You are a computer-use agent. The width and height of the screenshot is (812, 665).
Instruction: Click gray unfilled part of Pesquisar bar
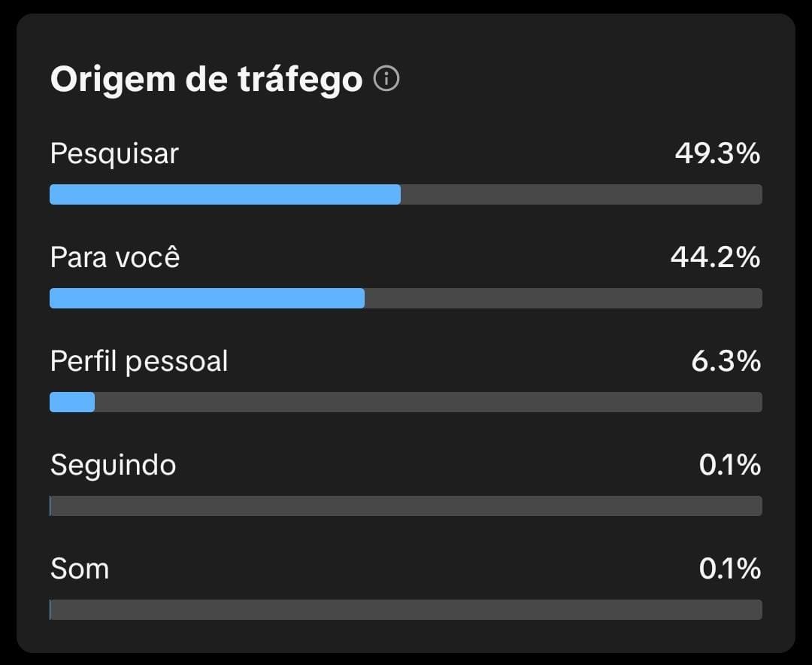[581, 195]
